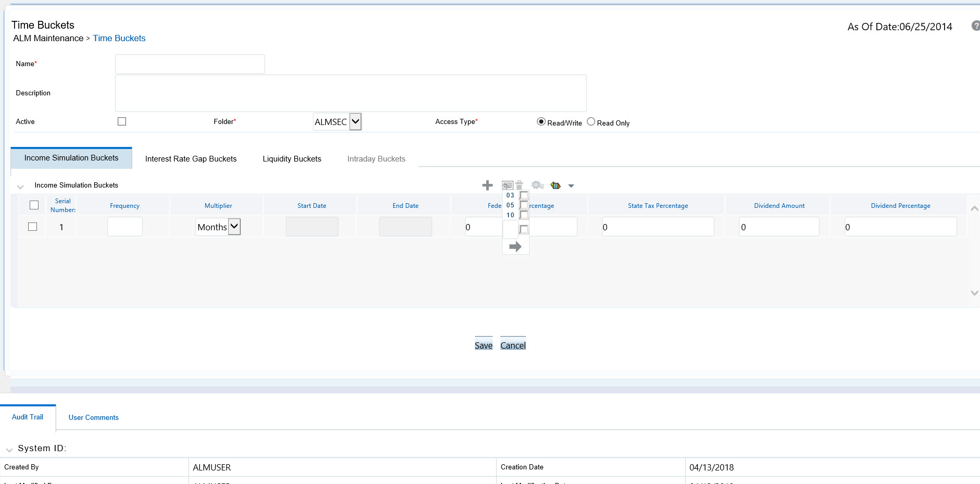Select the Read Only radio button
Viewport: 980px width, 484px height.
591,121
